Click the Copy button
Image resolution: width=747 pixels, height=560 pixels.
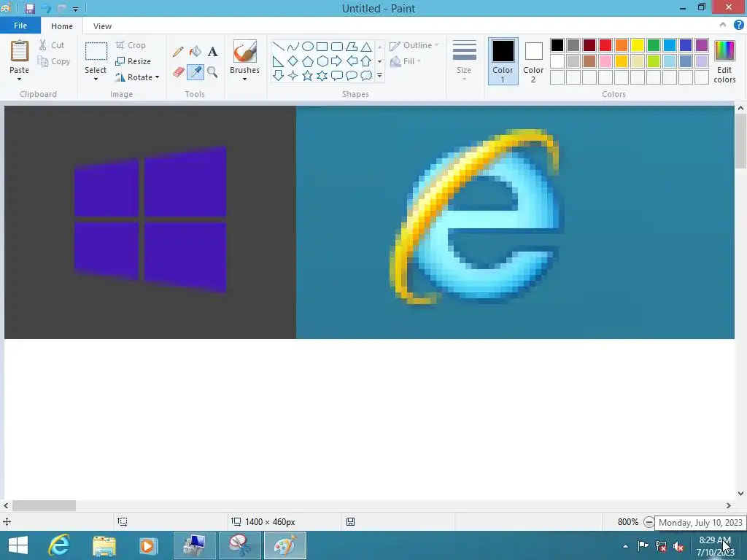[54, 61]
